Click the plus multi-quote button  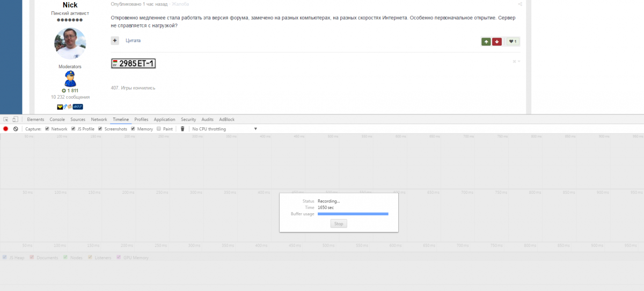click(x=115, y=41)
